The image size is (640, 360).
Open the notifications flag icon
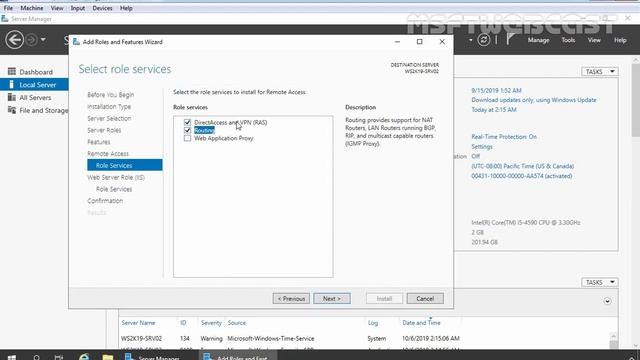coord(510,39)
